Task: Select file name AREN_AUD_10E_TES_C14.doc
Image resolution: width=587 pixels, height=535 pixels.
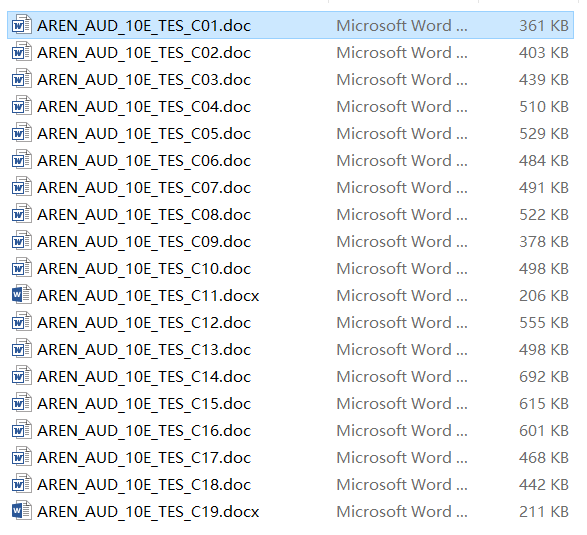Action: point(144,377)
